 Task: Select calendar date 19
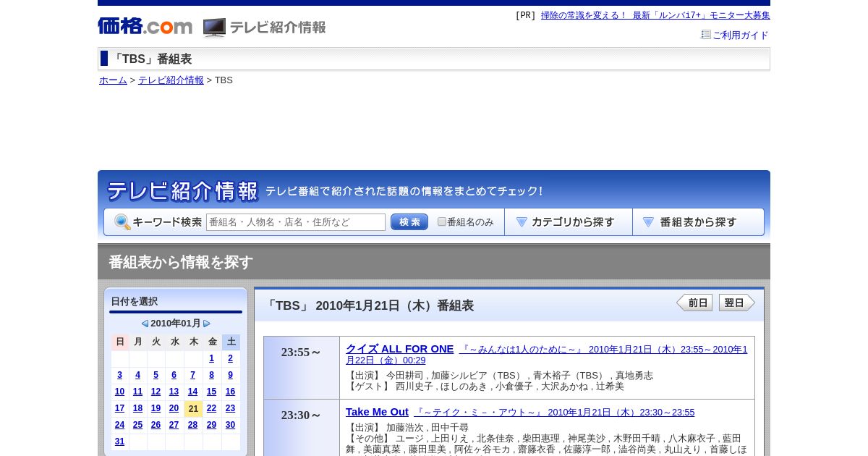156,408
